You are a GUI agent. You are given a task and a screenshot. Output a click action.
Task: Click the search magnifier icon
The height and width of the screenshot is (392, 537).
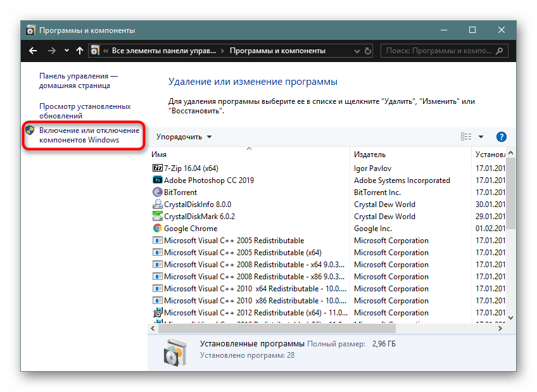[500, 51]
